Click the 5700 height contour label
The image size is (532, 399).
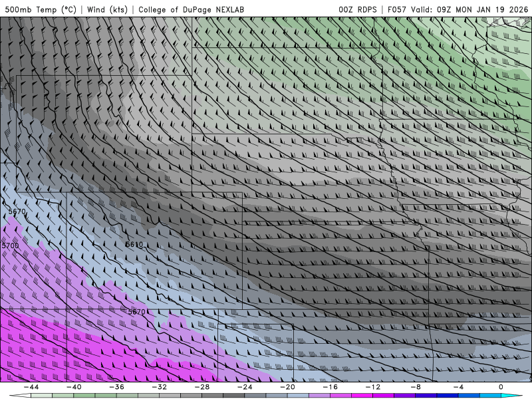pos(10,245)
